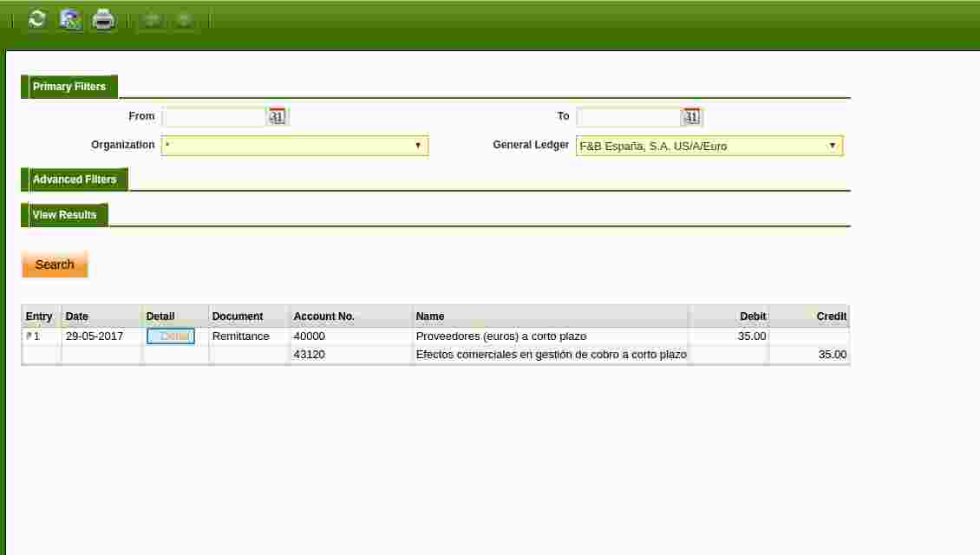Viewport: 980px width, 555px height.
Task: Open the General Ledger dropdown
Action: 709,146
